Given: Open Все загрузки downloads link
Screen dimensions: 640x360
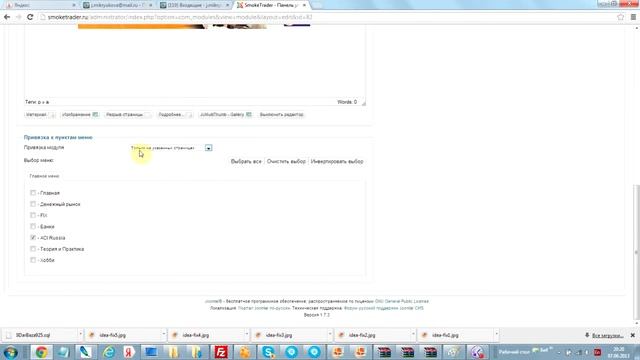Looking at the screenshot, I should point(607,335).
